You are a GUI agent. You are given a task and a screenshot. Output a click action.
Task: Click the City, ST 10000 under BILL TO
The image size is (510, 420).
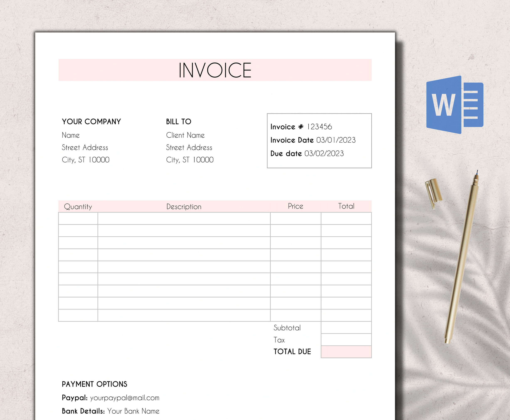(189, 160)
